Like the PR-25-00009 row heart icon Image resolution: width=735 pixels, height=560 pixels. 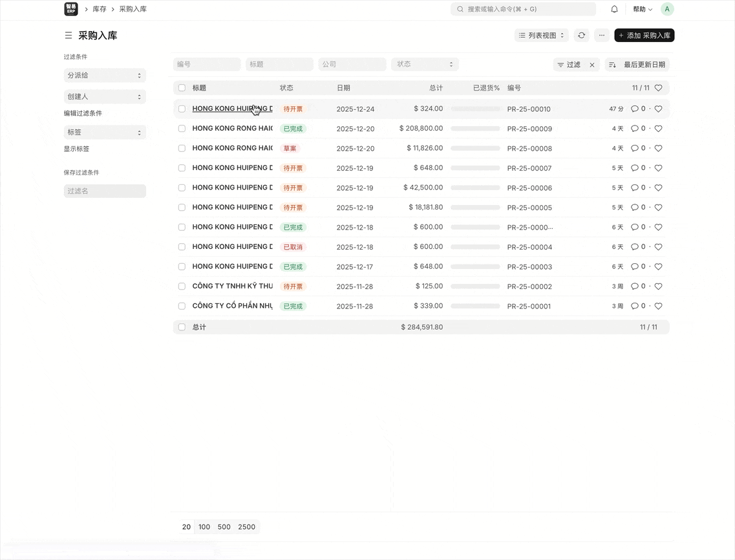[658, 129]
